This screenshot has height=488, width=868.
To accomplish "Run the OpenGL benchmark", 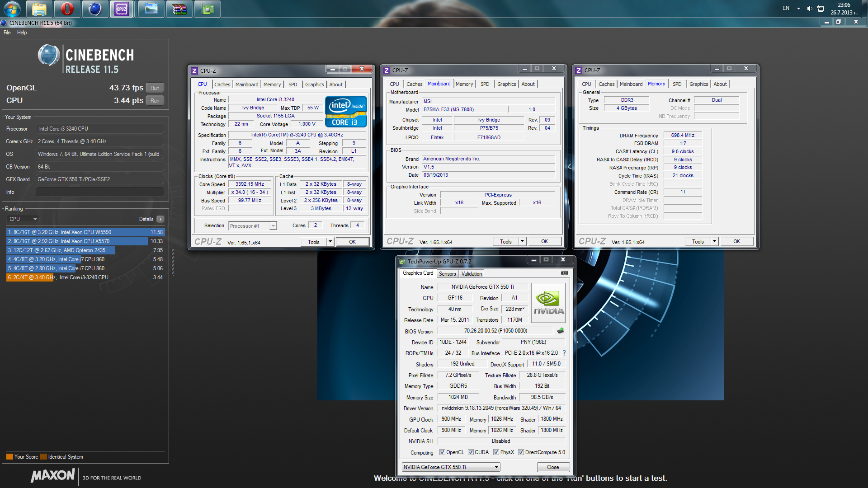I will (x=155, y=88).
